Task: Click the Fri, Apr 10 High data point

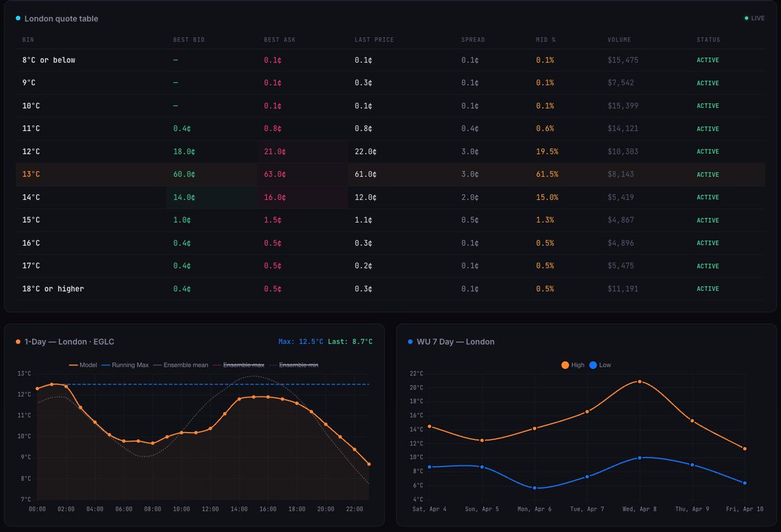Action: click(x=745, y=448)
